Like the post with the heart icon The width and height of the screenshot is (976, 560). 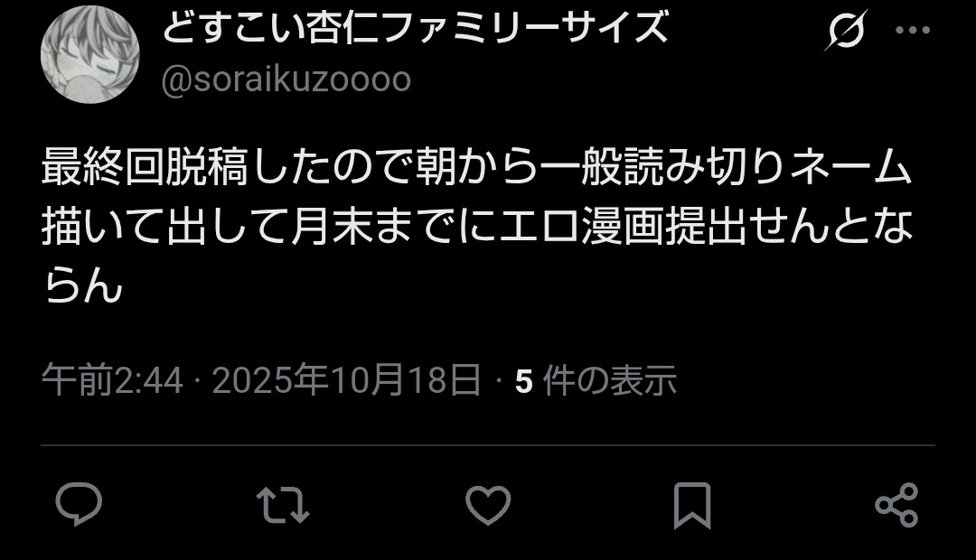point(488,505)
